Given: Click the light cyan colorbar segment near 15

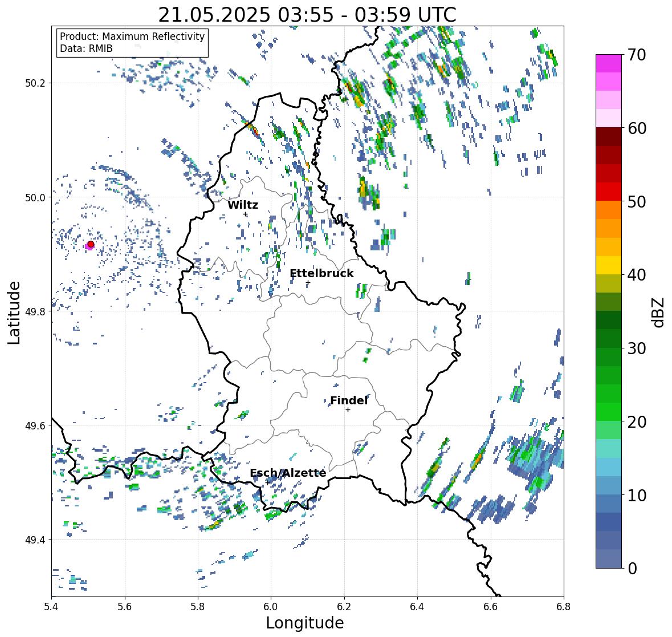Looking at the screenshot, I should [x=609, y=448].
